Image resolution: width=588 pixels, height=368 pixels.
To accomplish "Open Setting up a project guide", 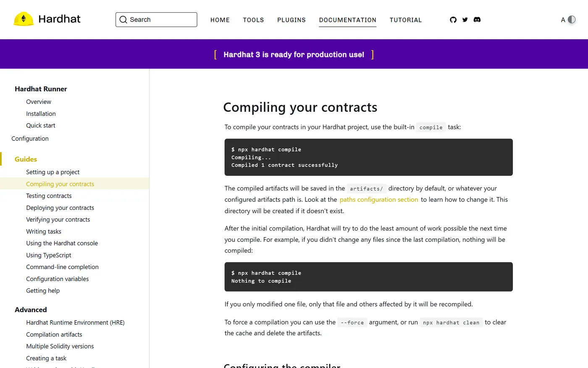I will (52, 172).
